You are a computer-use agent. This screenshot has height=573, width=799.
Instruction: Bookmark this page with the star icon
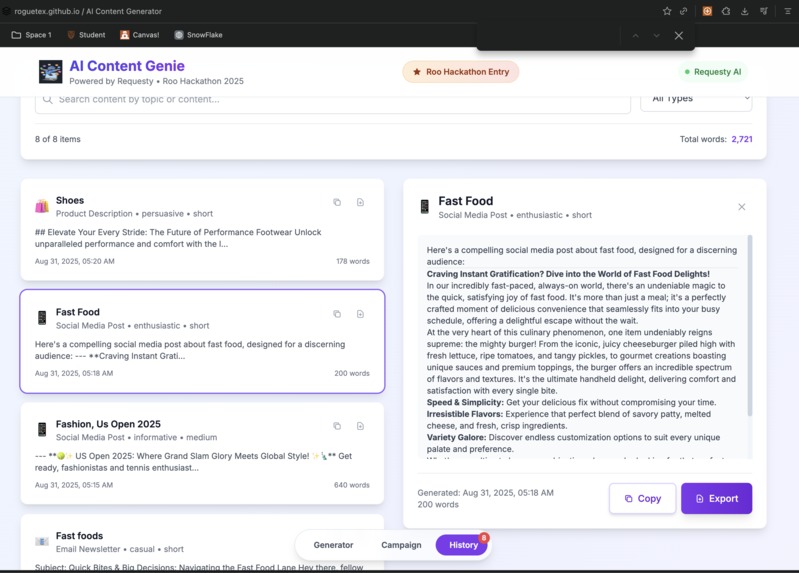tap(667, 11)
